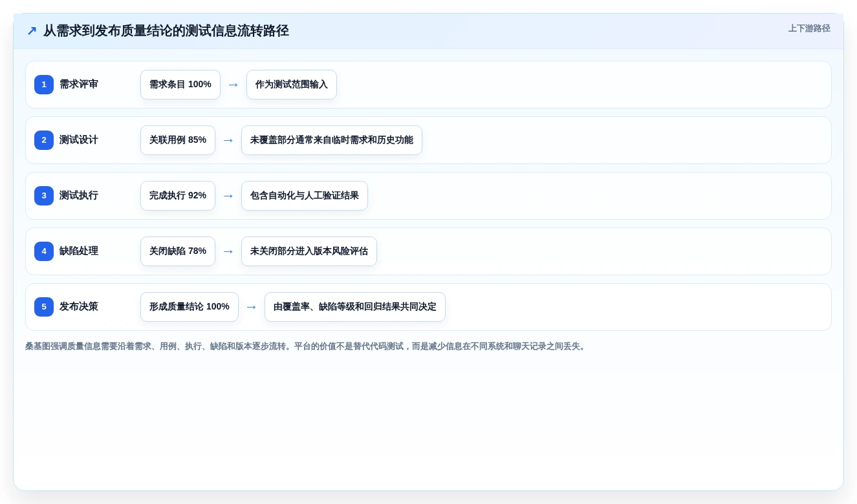Click the arrow icon beside the title
The width and height of the screenshot is (857, 504).
[32, 30]
